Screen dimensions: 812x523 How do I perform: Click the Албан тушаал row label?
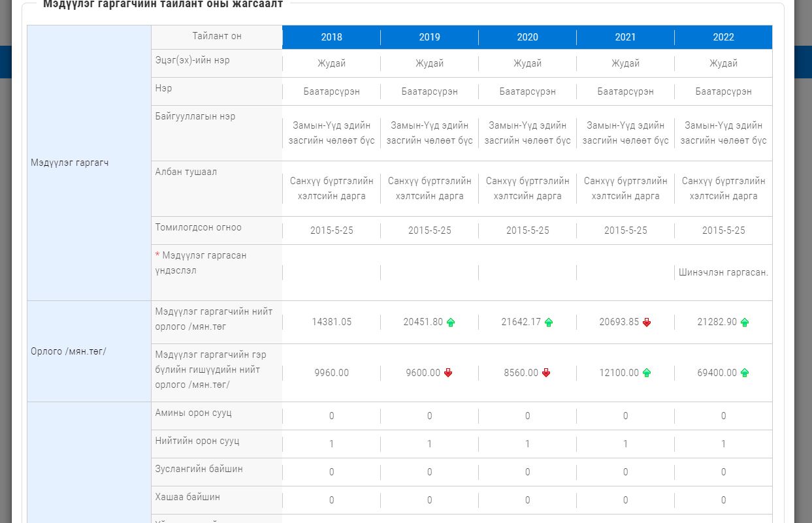pos(186,172)
